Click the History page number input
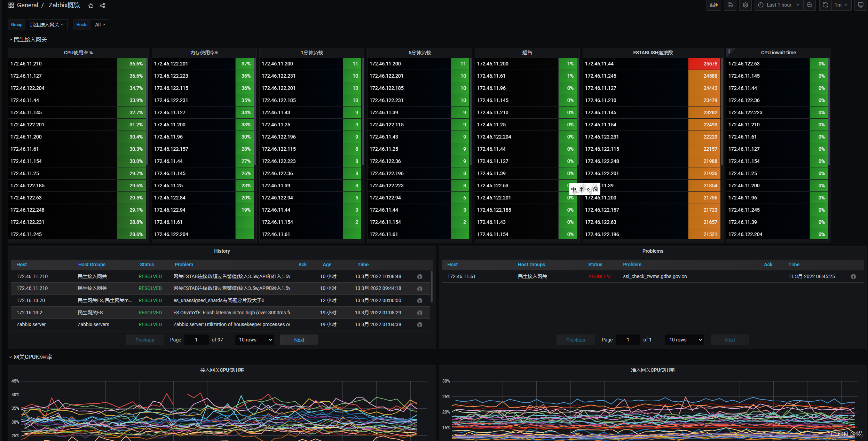Image resolution: width=868 pixels, height=441 pixels. click(196, 340)
